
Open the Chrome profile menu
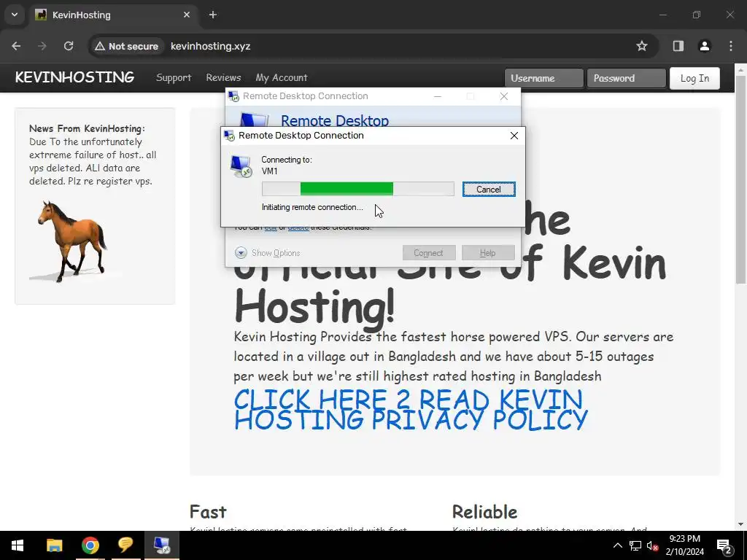pyautogui.click(x=705, y=46)
